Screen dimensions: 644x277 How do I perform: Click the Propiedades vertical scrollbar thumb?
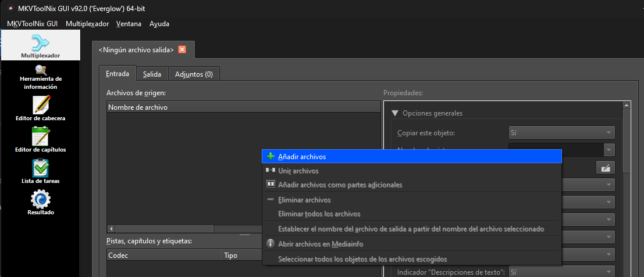(627, 141)
